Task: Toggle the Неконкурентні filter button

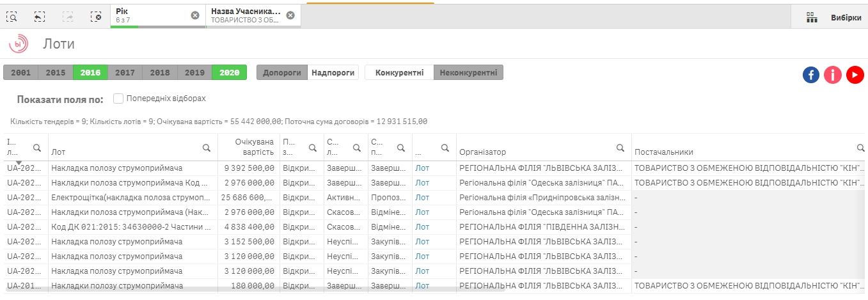Action: (x=468, y=73)
